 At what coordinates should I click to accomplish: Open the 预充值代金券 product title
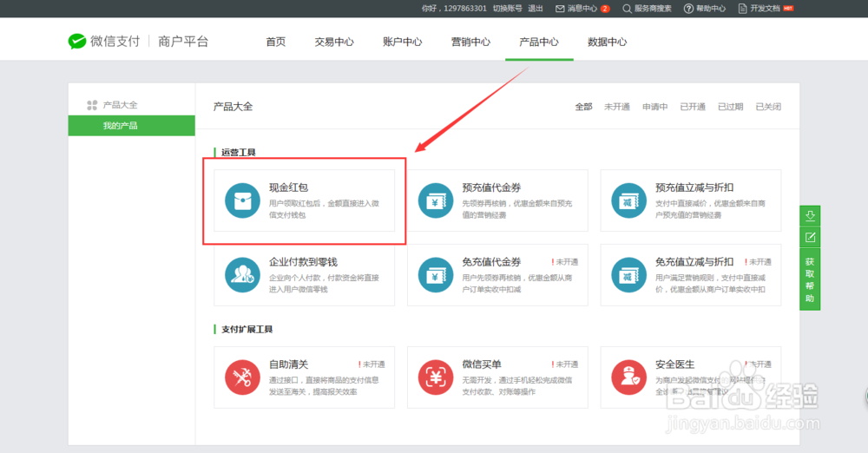491,187
